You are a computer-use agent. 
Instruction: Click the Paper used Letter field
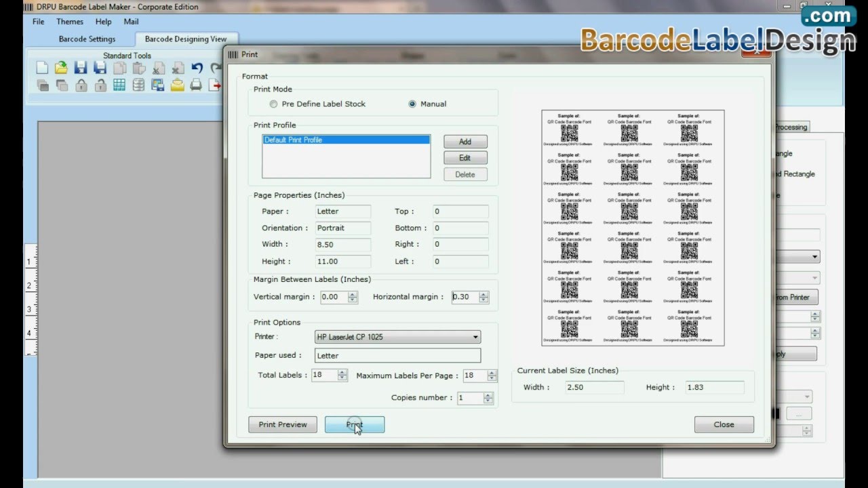coord(397,355)
